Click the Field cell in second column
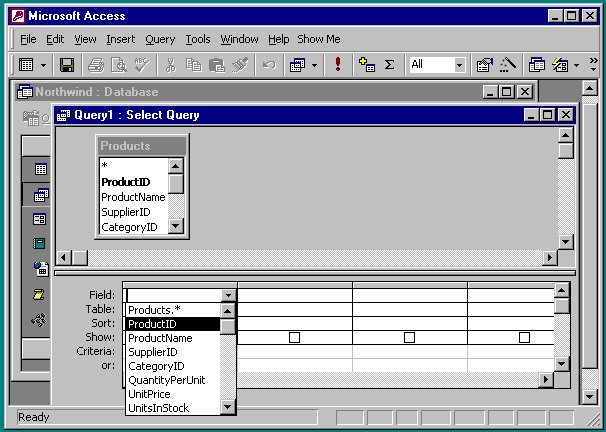 tap(295, 296)
